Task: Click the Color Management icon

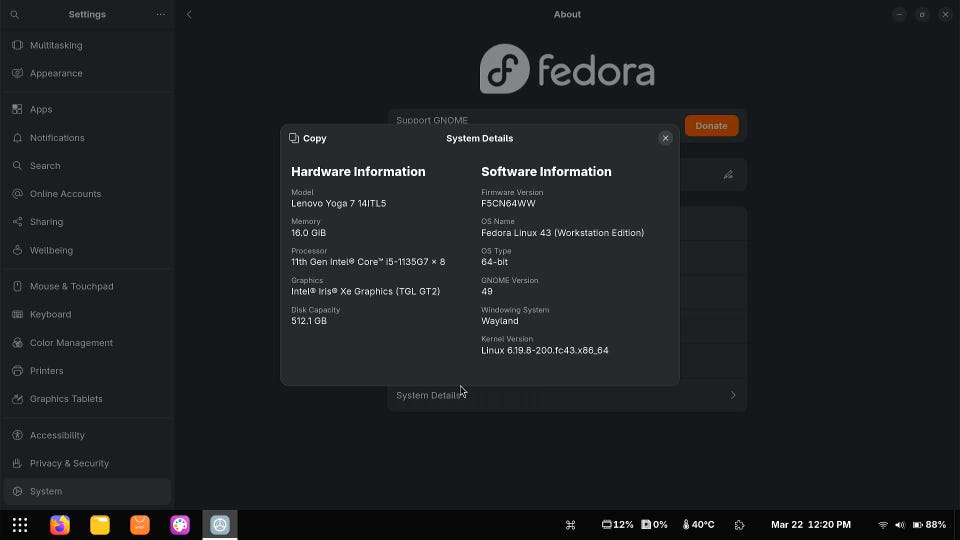Action: [x=17, y=343]
